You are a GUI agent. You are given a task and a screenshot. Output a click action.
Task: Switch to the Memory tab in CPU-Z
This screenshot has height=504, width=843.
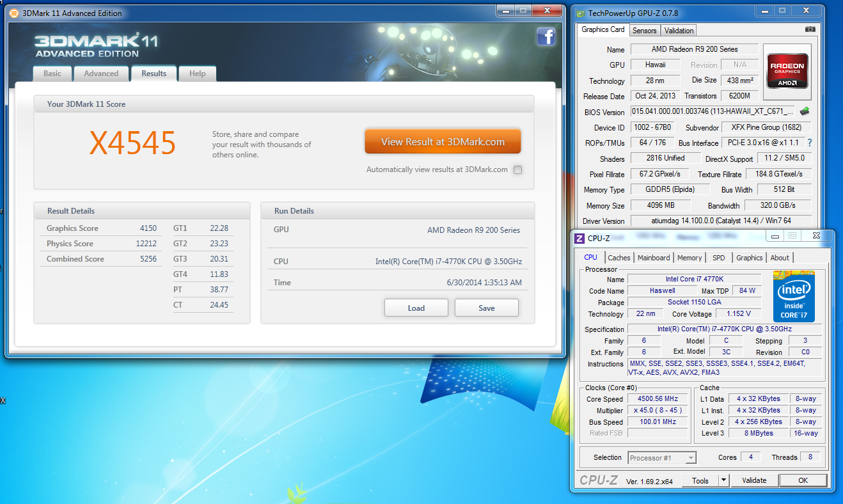pyautogui.click(x=689, y=258)
